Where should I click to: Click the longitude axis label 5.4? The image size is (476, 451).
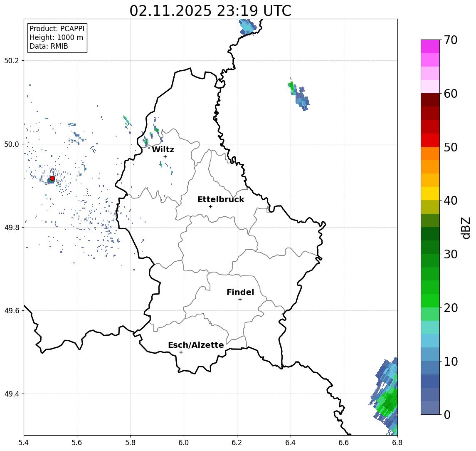pyautogui.click(x=24, y=443)
